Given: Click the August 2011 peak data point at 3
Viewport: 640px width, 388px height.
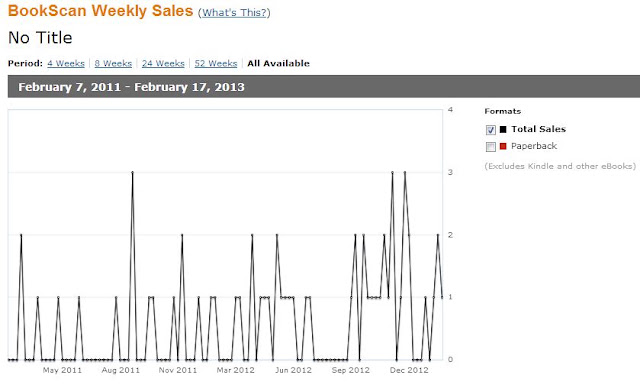Looking at the screenshot, I should 133,172.
